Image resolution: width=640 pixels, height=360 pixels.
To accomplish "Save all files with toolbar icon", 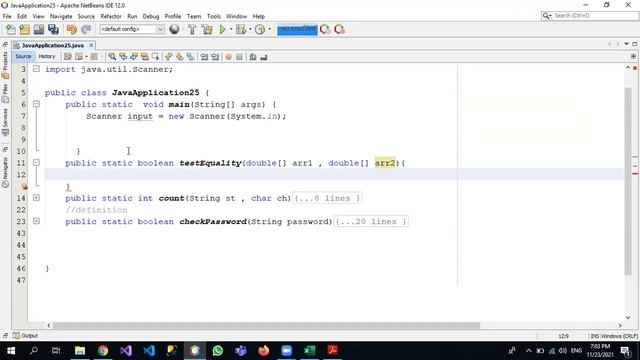I will pos(53,29).
